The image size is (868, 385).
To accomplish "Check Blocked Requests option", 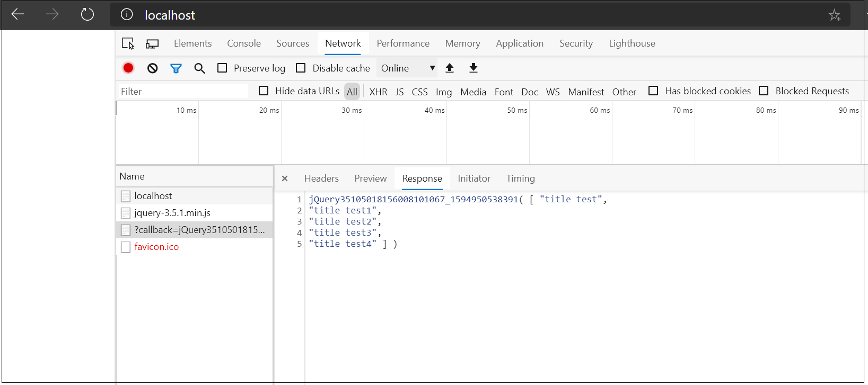I will click(764, 91).
